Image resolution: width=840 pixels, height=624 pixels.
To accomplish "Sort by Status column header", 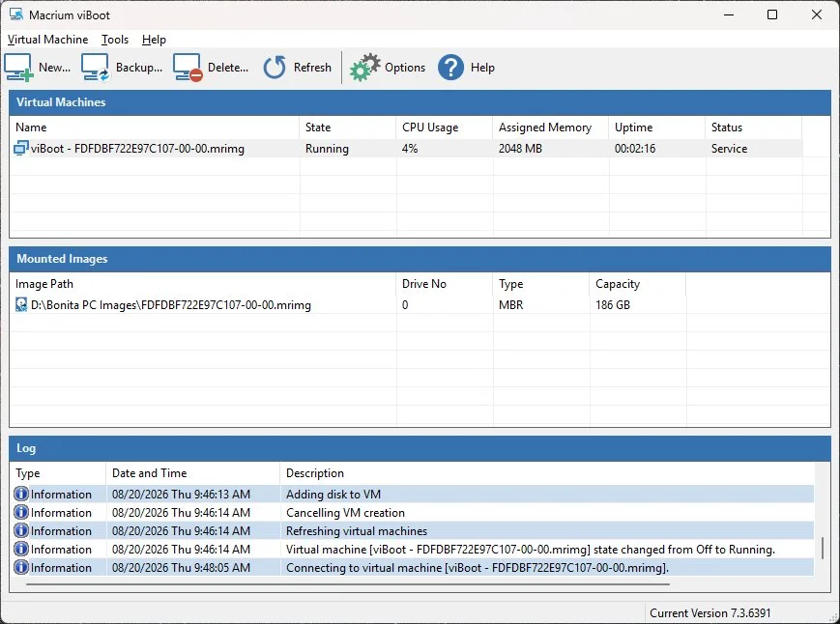I will coord(753,128).
